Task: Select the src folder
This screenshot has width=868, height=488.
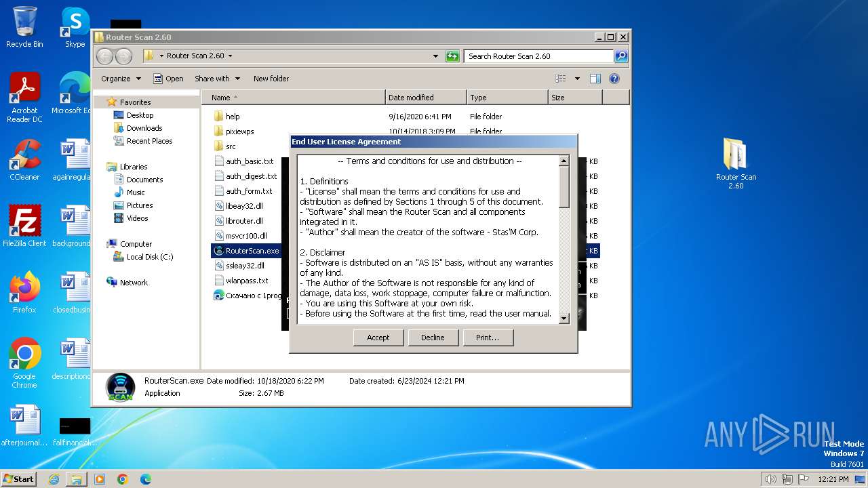Action: 231,146
